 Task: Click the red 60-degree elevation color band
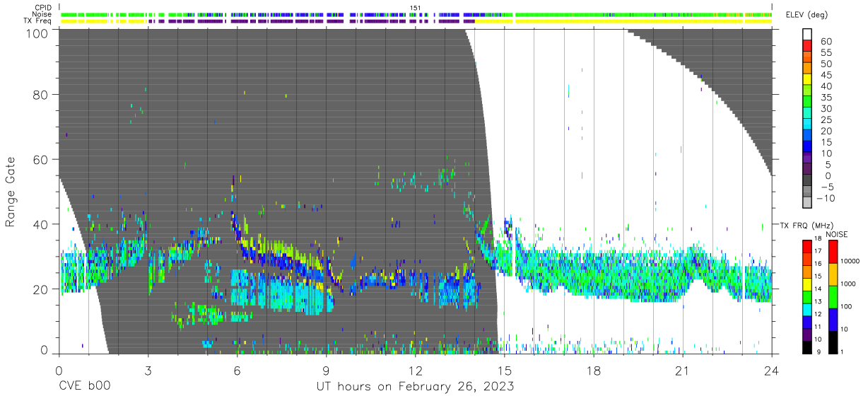pyautogui.click(x=807, y=47)
